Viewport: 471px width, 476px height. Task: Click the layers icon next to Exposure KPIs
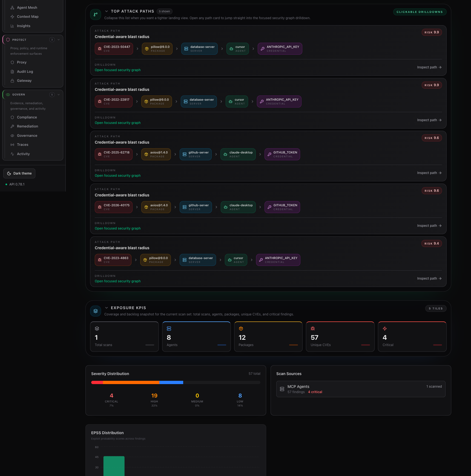(95, 311)
